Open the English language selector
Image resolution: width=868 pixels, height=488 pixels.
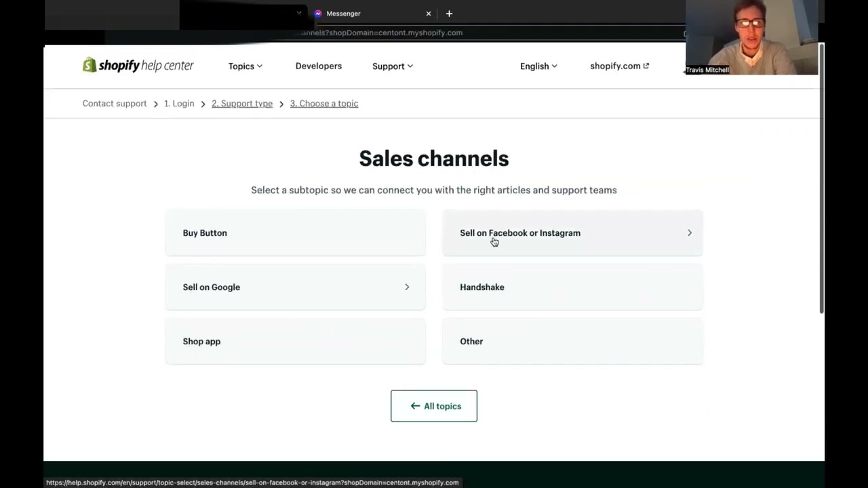[538, 66]
